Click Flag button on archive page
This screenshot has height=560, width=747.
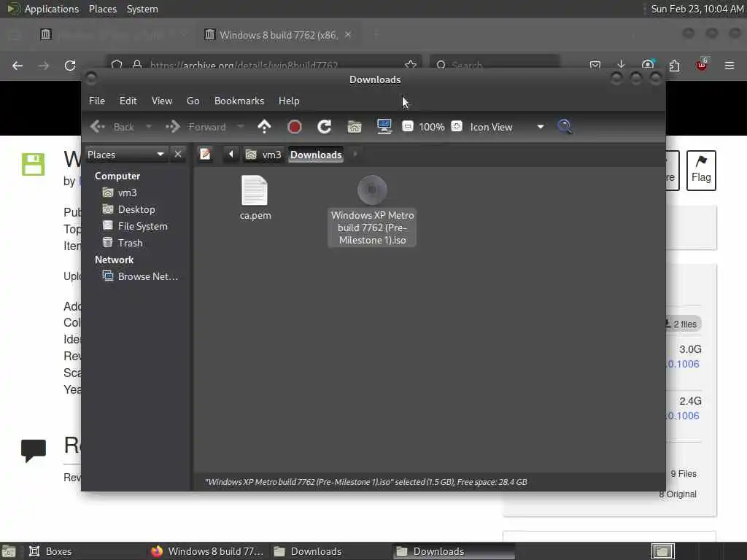[x=701, y=171]
